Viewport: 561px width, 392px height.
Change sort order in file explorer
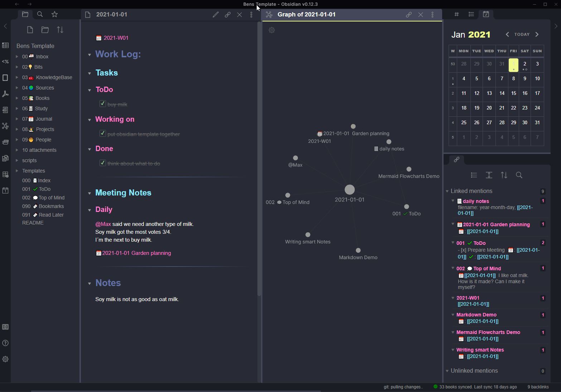(x=60, y=30)
